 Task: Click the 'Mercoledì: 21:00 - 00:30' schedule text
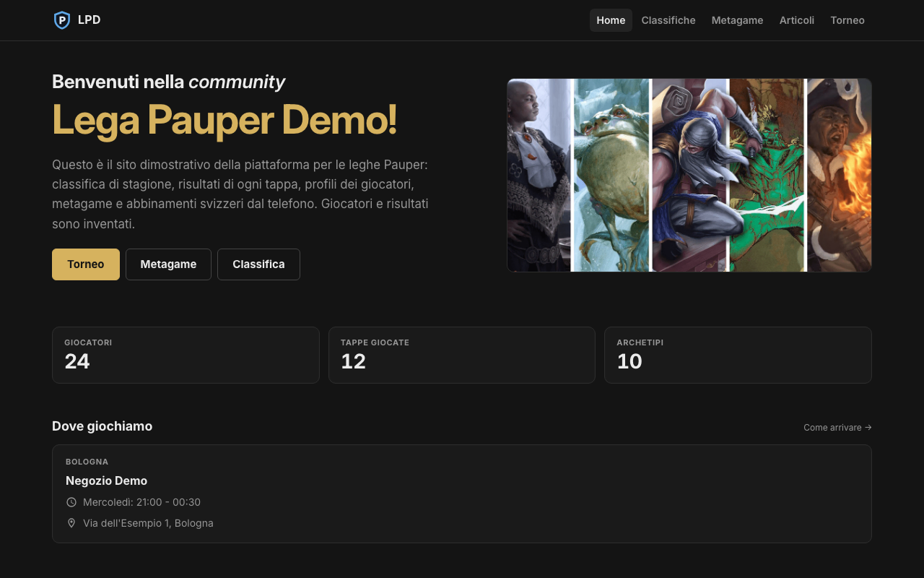point(141,502)
